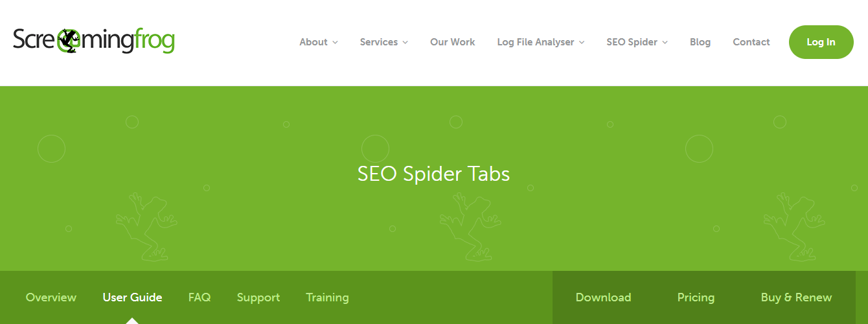Open the Contact page link
Image resolution: width=868 pixels, height=324 pixels.
pyautogui.click(x=751, y=42)
